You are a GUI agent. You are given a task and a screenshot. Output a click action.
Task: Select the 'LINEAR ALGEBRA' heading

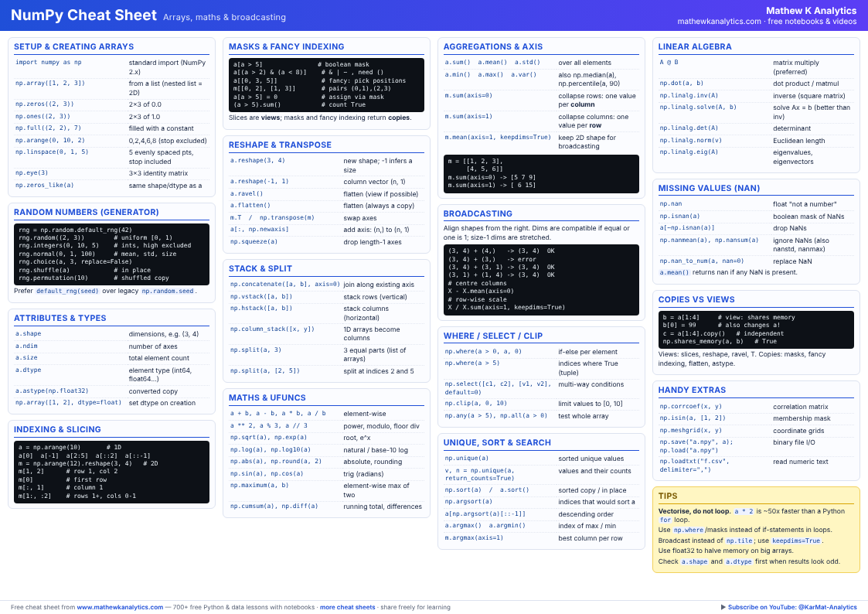coord(695,46)
